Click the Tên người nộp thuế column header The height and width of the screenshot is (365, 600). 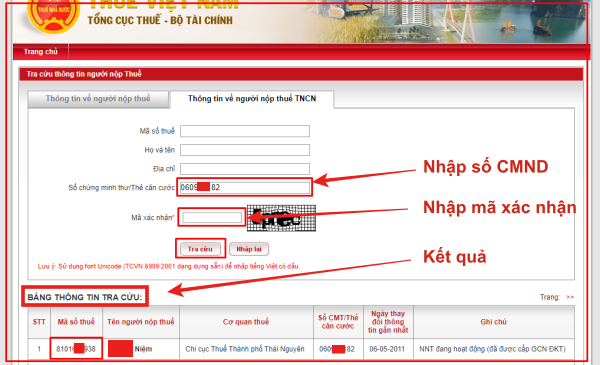141,322
